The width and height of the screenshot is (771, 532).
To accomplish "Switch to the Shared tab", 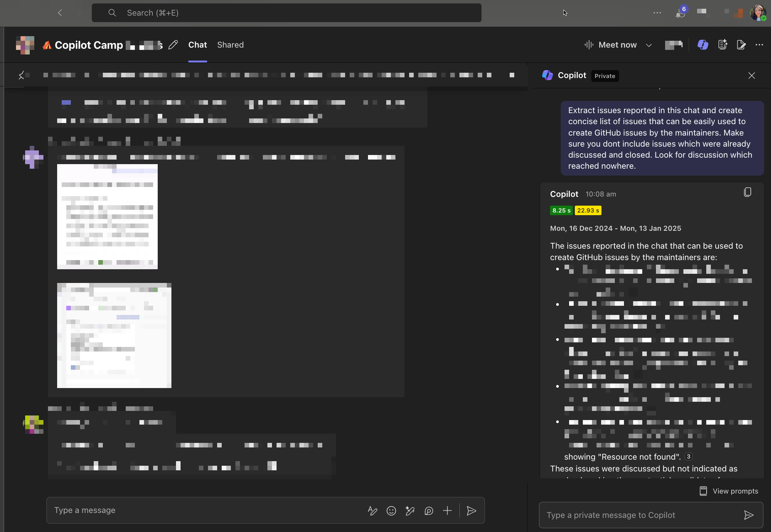I will (230, 45).
